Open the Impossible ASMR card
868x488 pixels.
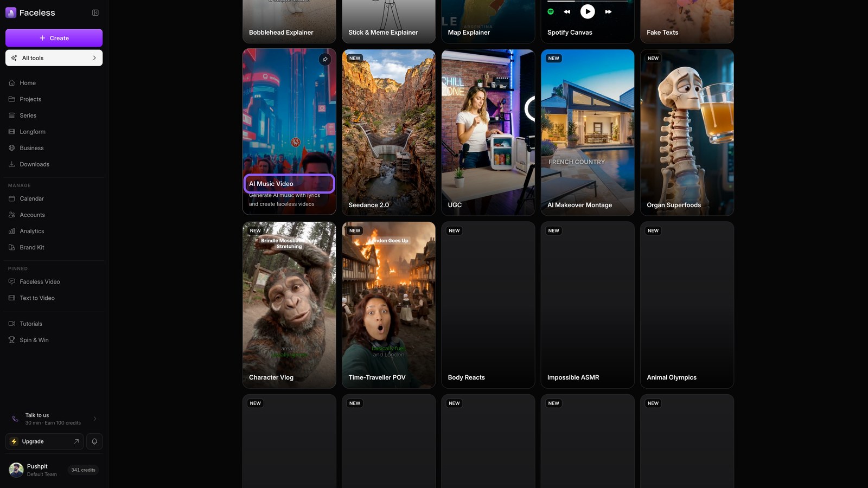pos(588,305)
